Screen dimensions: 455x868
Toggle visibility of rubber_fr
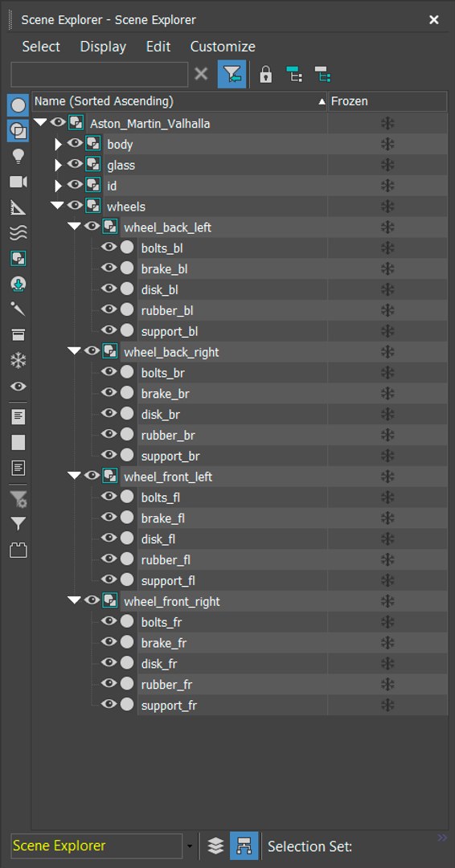(x=109, y=684)
